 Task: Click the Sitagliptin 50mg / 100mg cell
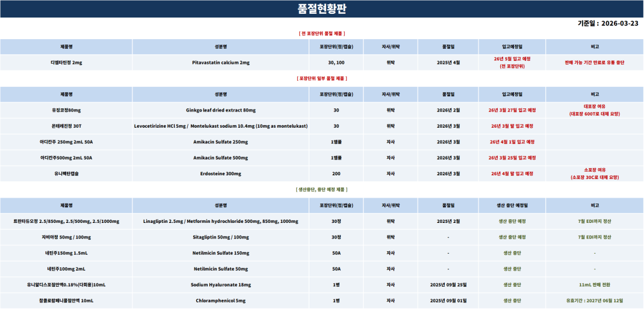tap(221, 237)
